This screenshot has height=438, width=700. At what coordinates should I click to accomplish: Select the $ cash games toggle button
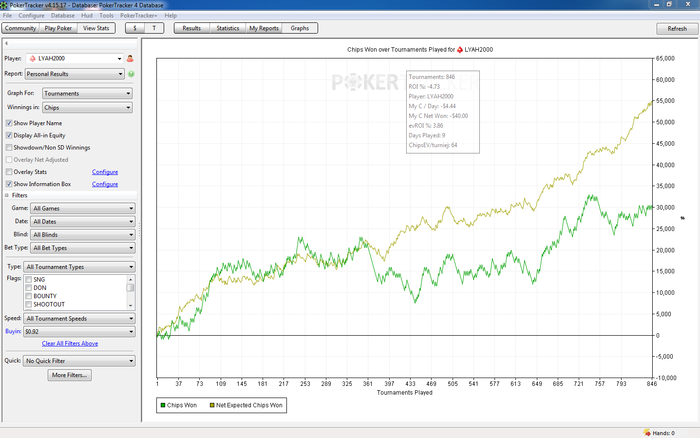pos(135,28)
